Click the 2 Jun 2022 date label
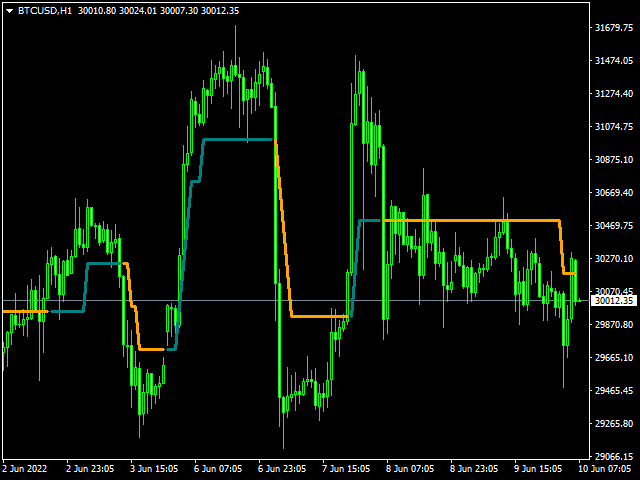The height and width of the screenshot is (480, 640). coord(25,469)
